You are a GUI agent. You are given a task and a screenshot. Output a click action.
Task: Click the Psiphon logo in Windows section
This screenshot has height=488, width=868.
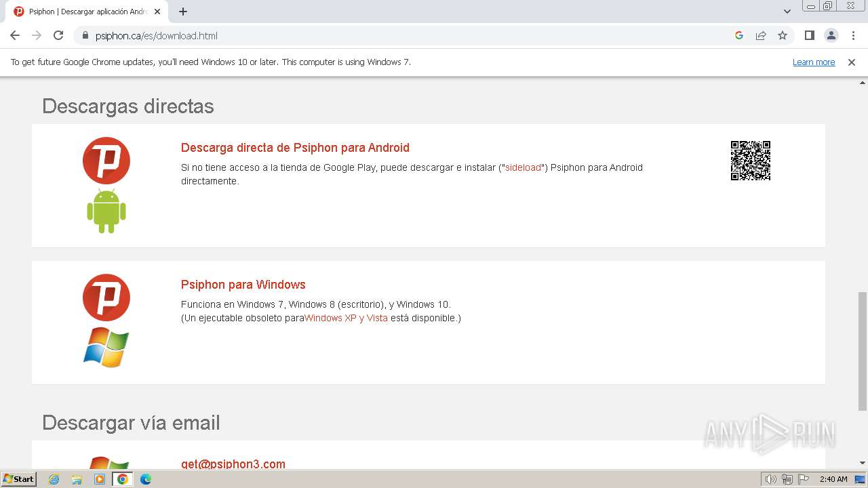tap(106, 298)
